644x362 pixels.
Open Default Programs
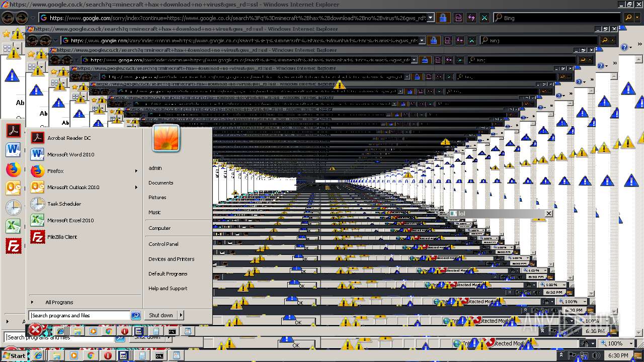click(x=168, y=274)
